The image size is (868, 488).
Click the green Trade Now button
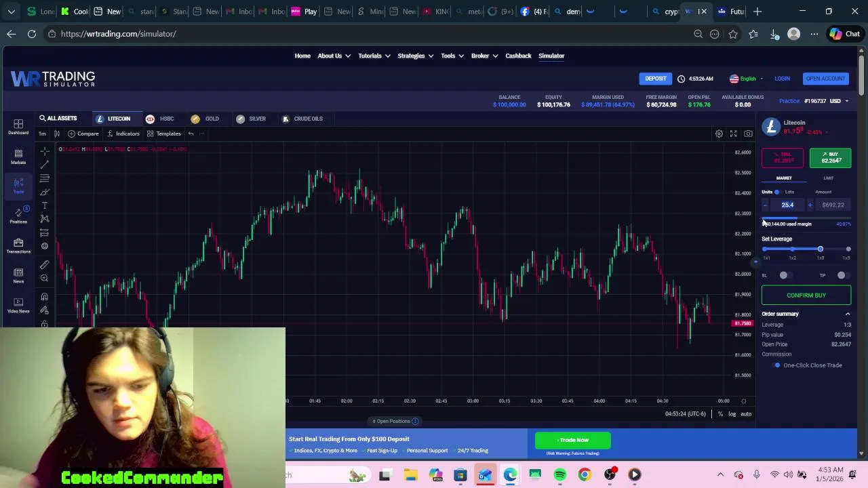573,440
